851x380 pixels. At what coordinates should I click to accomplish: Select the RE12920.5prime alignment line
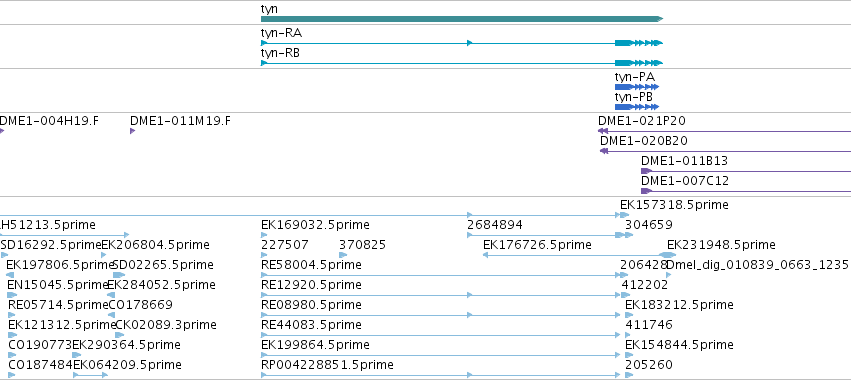click(x=442, y=295)
